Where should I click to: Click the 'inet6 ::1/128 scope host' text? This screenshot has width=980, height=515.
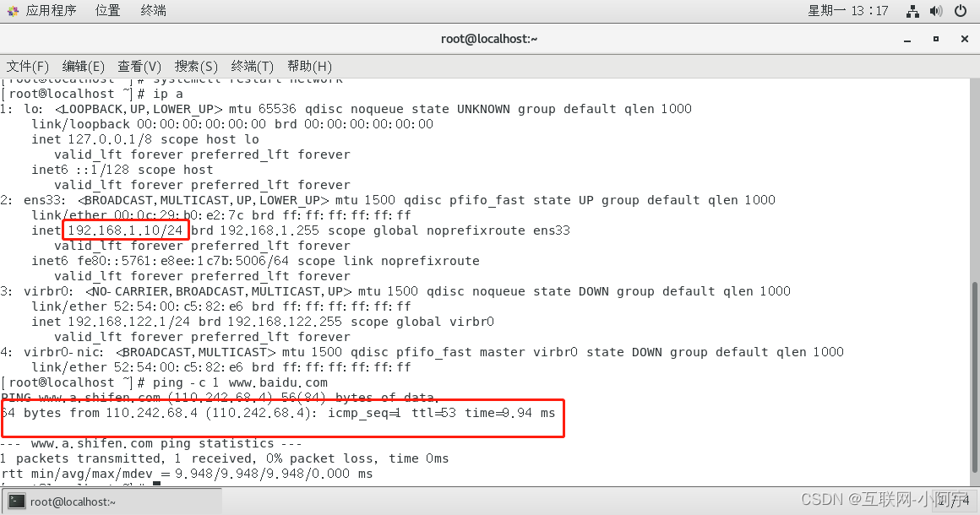(x=122, y=170)
